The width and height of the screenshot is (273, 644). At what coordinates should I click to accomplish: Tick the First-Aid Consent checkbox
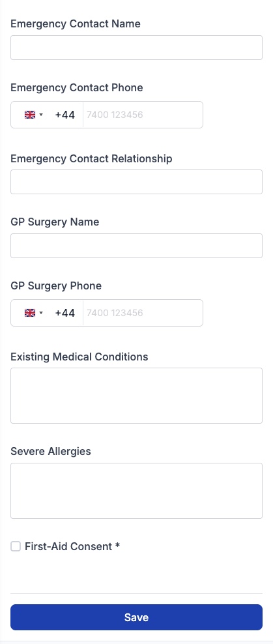pyautogui.click(x=16, y=546)
